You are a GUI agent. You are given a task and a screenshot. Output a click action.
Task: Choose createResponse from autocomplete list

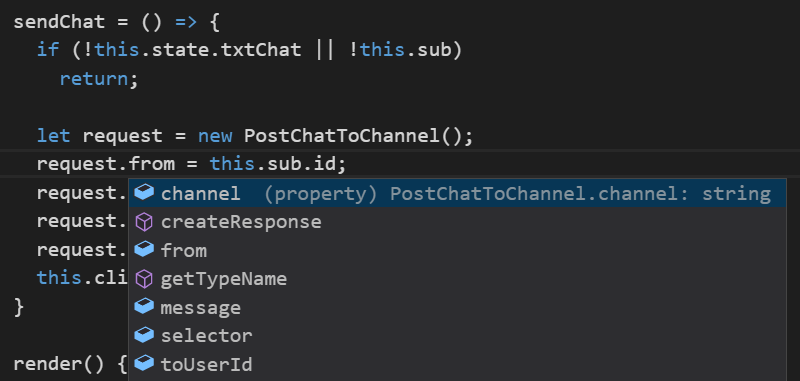457,222
